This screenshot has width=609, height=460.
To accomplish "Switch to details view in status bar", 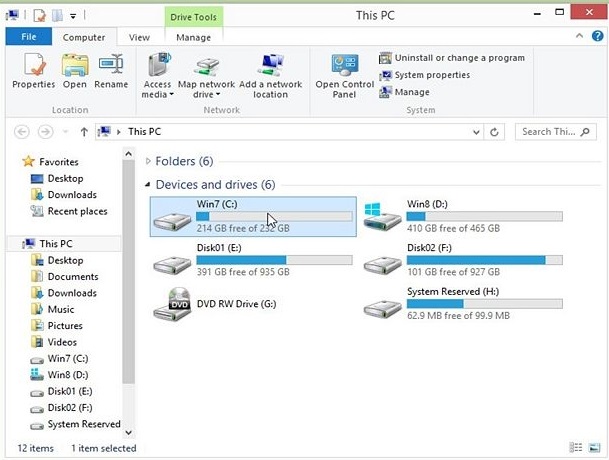I will 576,448.
